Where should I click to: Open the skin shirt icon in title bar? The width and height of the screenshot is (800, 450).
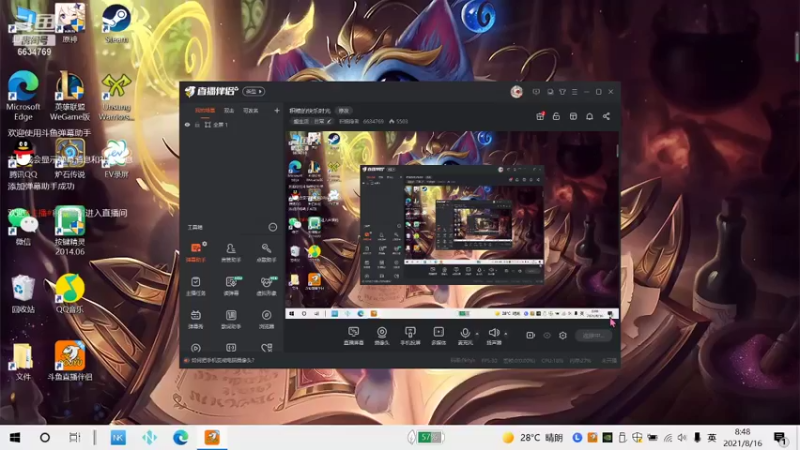[x=562, y=92]
